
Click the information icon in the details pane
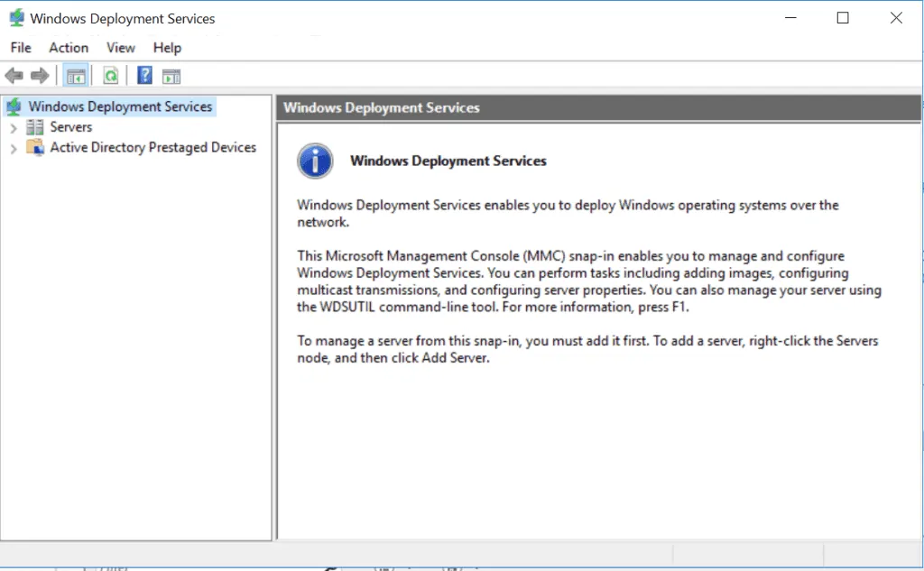point(313,160)
